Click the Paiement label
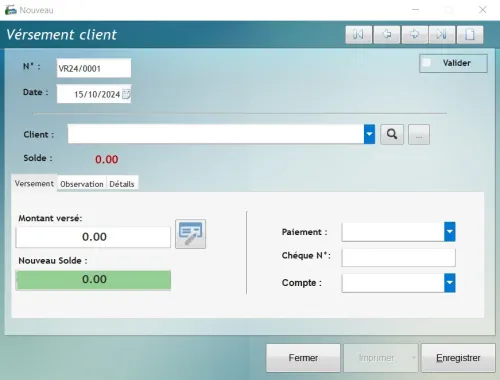 pyautogui.click(x=304, y=232)
